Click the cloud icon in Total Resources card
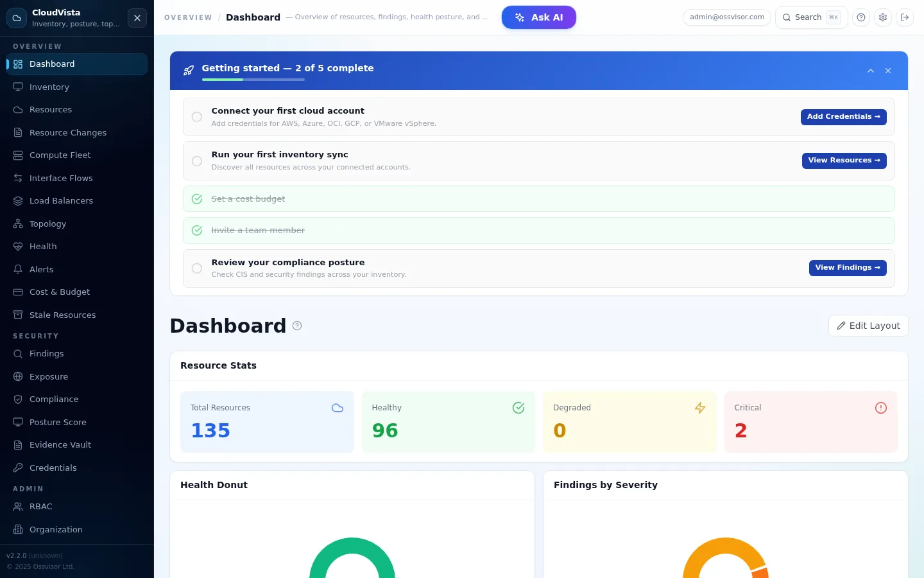 point(338,408)
